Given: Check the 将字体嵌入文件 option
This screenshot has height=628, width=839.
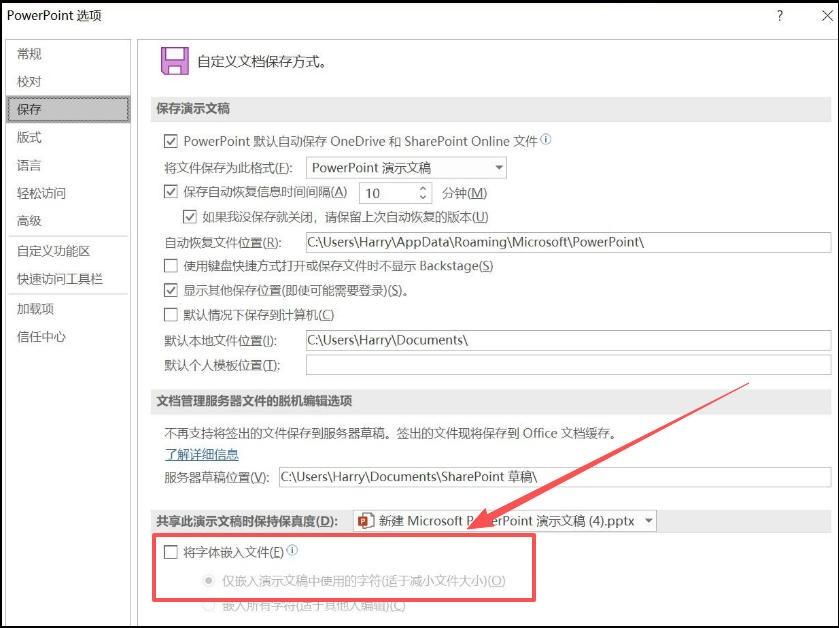Looking at the screenshot, I should 170,551.
